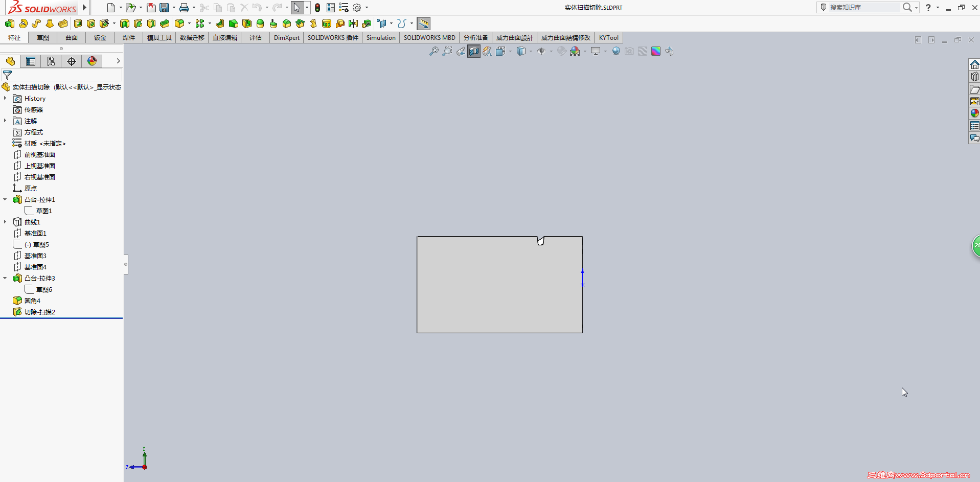Viewport: 980px width, 482px height.
Task: Open SOLIDWORKS Resources home icon in task pane
Action: point(974,64)
